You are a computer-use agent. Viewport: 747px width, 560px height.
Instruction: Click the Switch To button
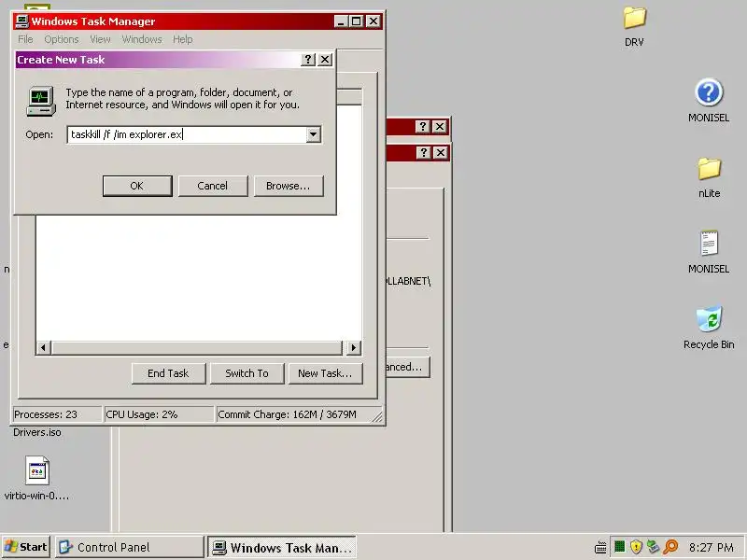click(x=247, y=373)
